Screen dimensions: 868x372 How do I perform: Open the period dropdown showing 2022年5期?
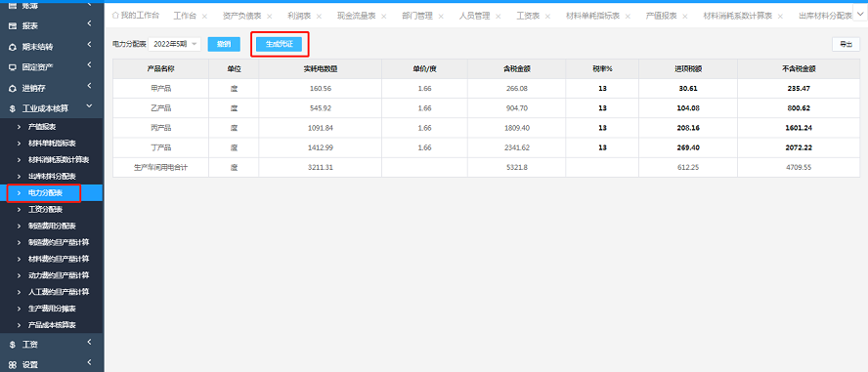(174, 44)
